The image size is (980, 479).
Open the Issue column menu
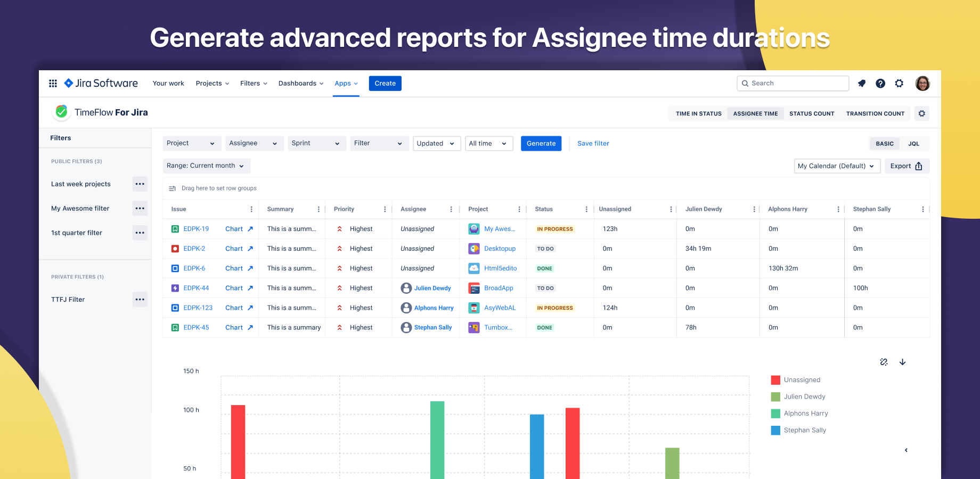251,209
